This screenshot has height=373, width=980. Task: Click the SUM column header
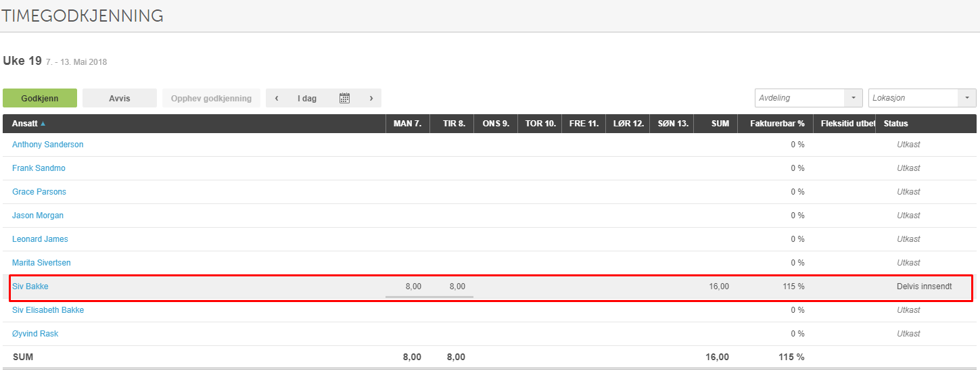tap(720, 124)
